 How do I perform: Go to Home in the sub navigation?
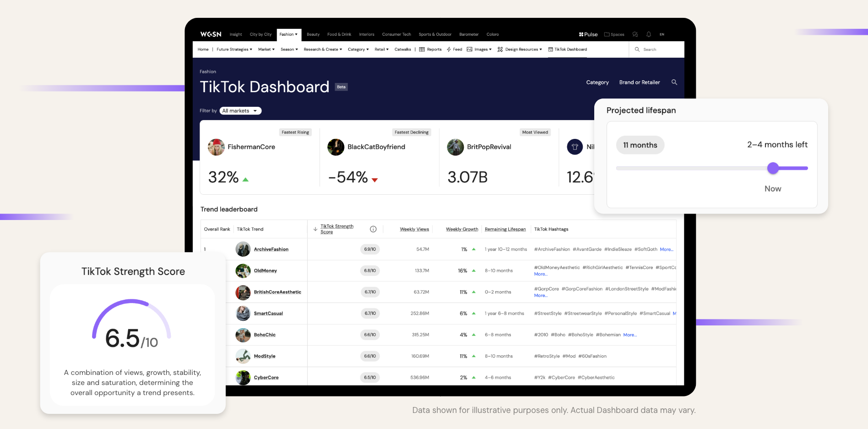pos(203,49)
